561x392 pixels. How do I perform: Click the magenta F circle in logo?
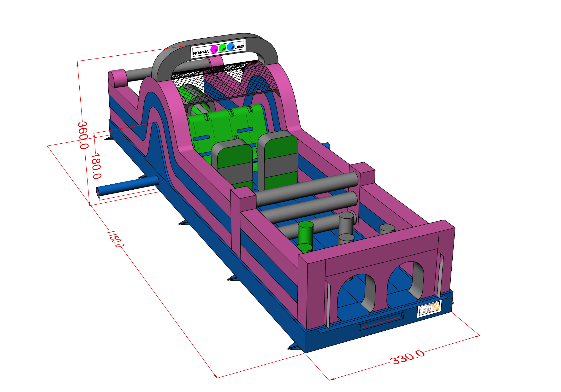pyautogui.click(x=214, y=49)
